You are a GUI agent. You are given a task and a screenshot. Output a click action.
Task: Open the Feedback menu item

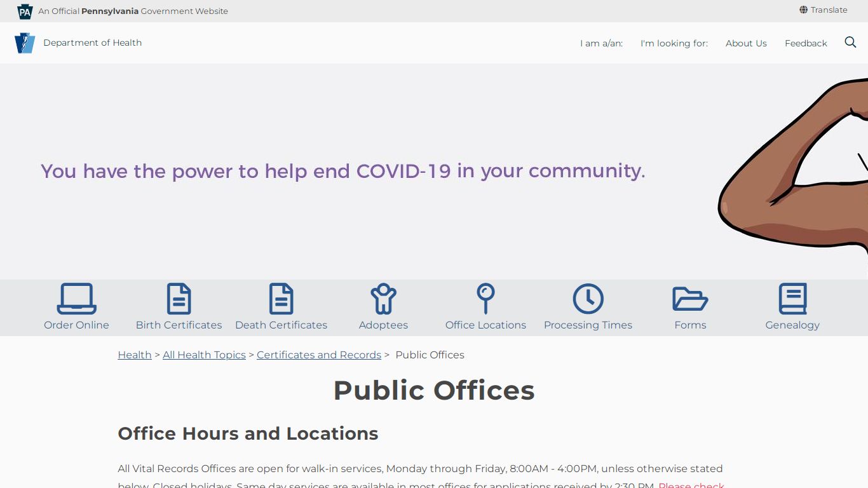806,43
